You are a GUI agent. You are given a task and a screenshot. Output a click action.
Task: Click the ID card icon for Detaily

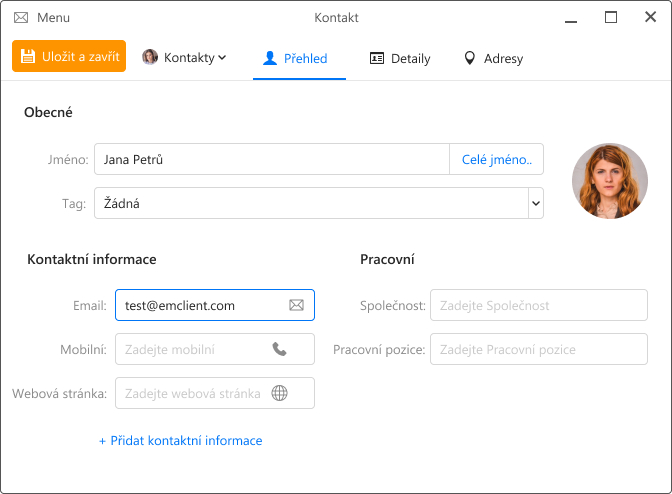(377, 58)
